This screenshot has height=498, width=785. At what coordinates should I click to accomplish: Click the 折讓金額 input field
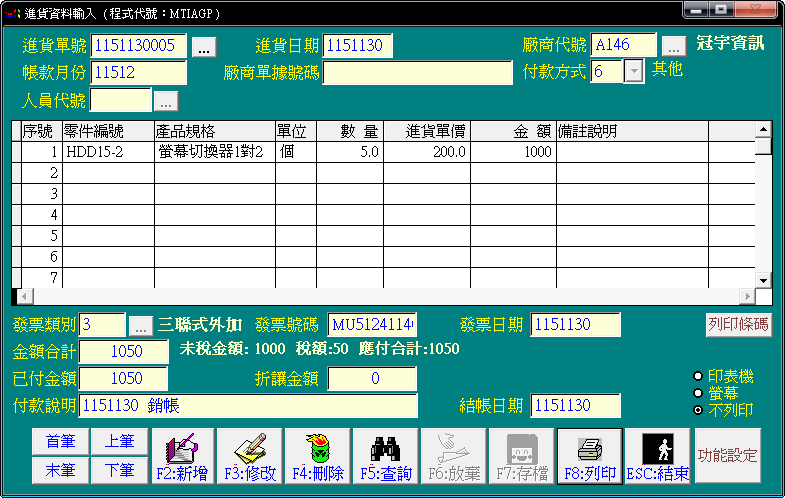point(372,379)
